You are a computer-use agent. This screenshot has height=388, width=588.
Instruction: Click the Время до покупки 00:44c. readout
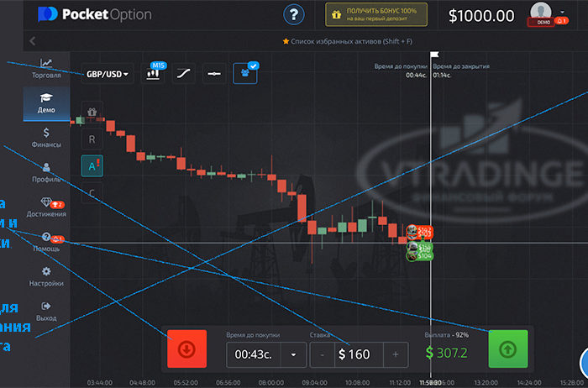click(x=401, y=71)
